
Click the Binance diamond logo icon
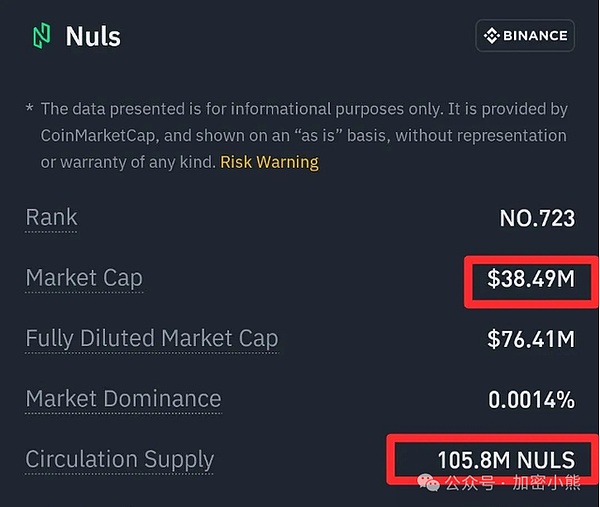coord(492,36)
